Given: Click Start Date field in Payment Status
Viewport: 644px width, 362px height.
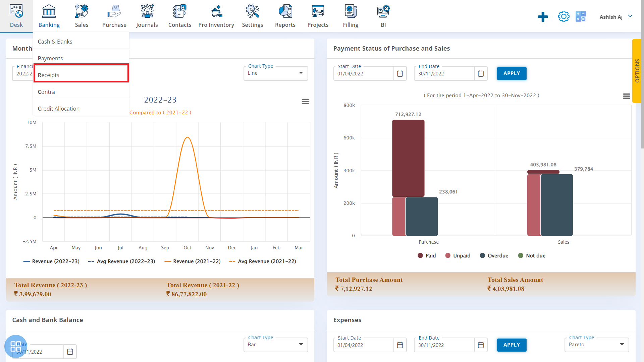Looking at the screenshot, I should coord(364,73).
